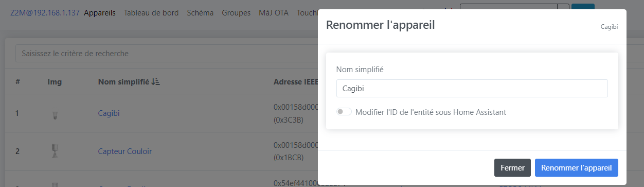Click the sort icon beside Nom simplifié
Viewport: 644px width, 187px height.
156,82
